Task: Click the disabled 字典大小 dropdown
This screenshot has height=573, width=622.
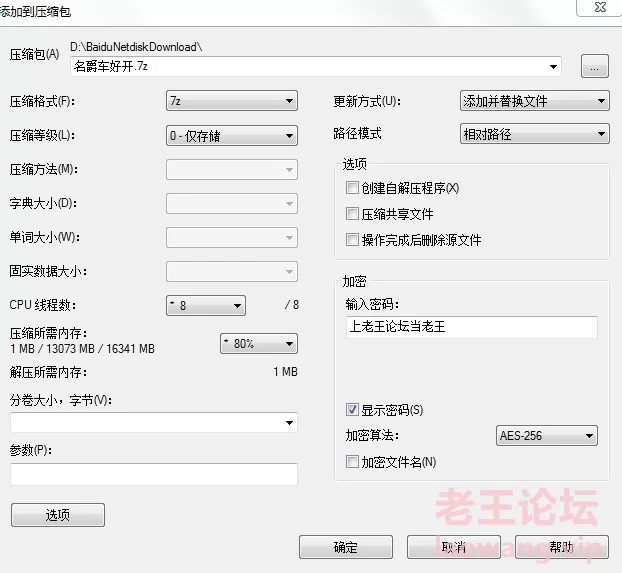Action: click(x=232, y=204)
